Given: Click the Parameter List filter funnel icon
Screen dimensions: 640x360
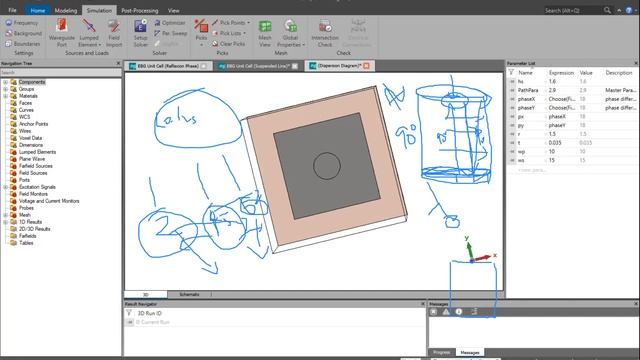Looking at the screenshot, I should [x=511, y=72].
